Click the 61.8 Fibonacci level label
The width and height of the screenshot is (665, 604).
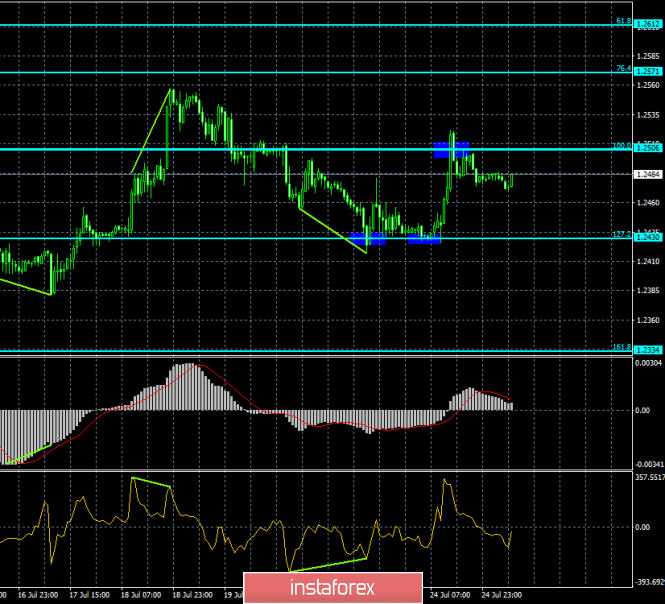[623, 21]
